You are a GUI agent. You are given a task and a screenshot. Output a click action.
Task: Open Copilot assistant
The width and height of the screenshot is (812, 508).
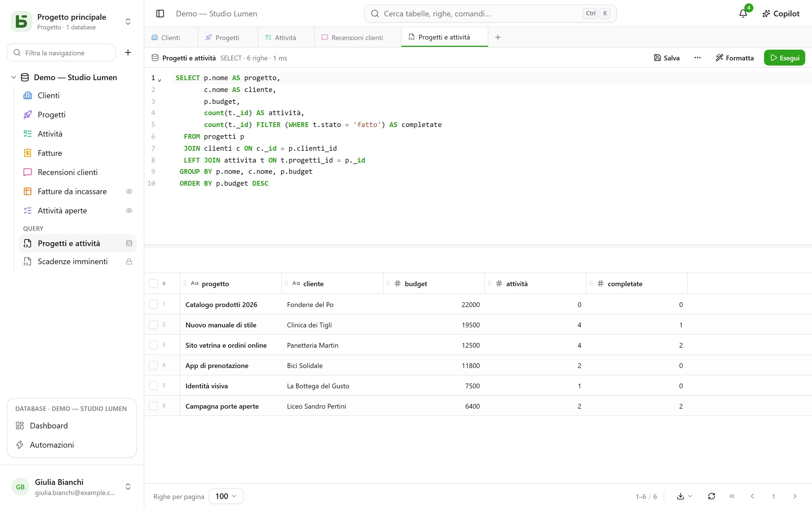click(x=781, y=14)
